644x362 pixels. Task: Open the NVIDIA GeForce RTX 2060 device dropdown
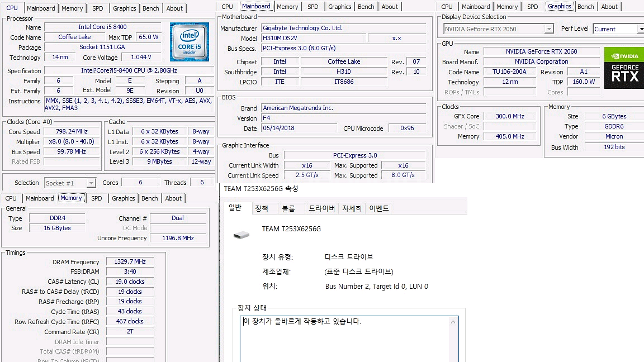tap(549, 29)
